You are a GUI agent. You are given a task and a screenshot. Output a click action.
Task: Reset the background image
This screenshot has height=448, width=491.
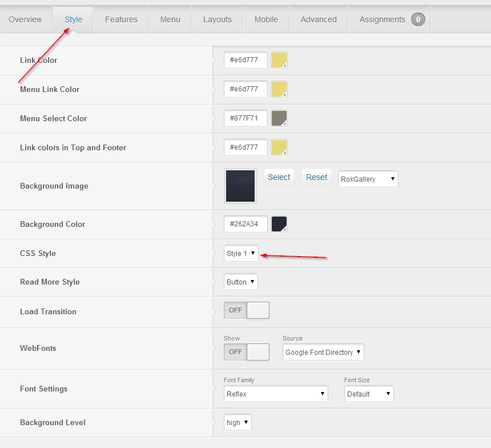click(x=316, y=177)
